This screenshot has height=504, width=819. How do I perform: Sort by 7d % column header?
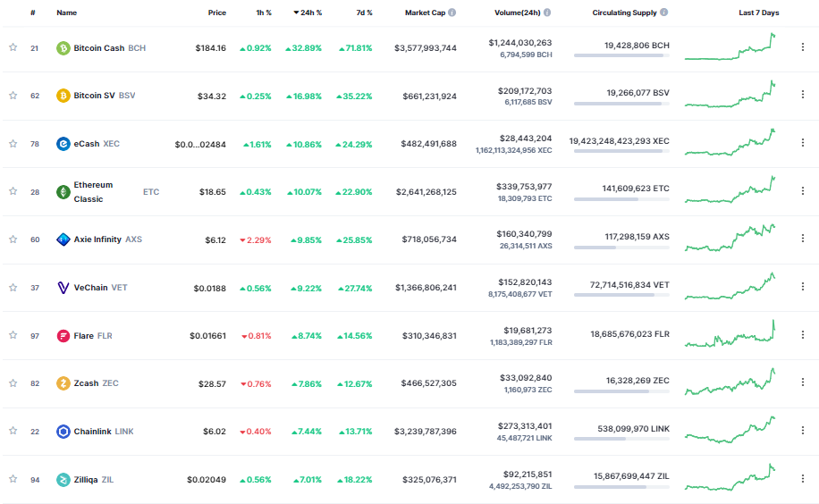coord(364,13)
